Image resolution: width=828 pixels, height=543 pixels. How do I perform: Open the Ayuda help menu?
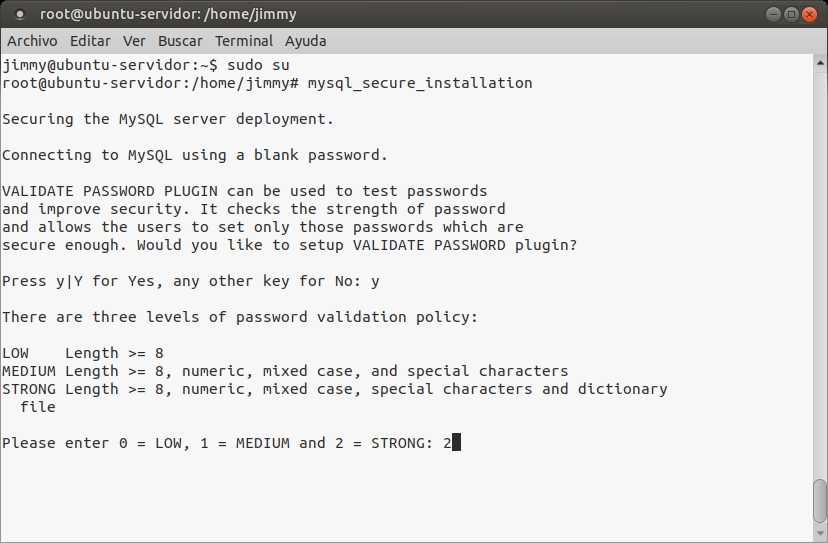tap(306, 41)
